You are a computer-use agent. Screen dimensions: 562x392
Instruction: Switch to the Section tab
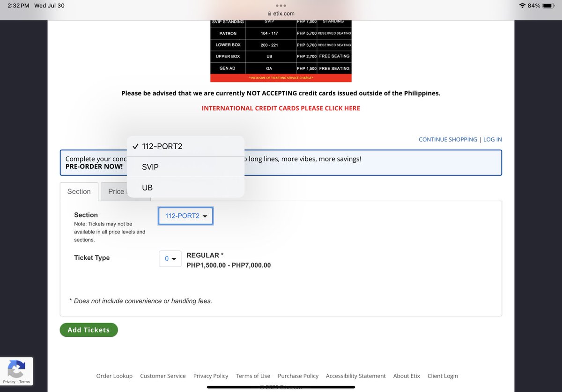point(79,192)
